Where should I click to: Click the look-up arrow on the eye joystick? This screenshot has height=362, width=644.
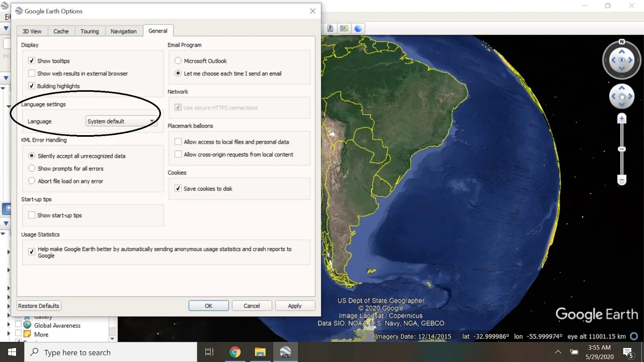(x=622, y=51)
